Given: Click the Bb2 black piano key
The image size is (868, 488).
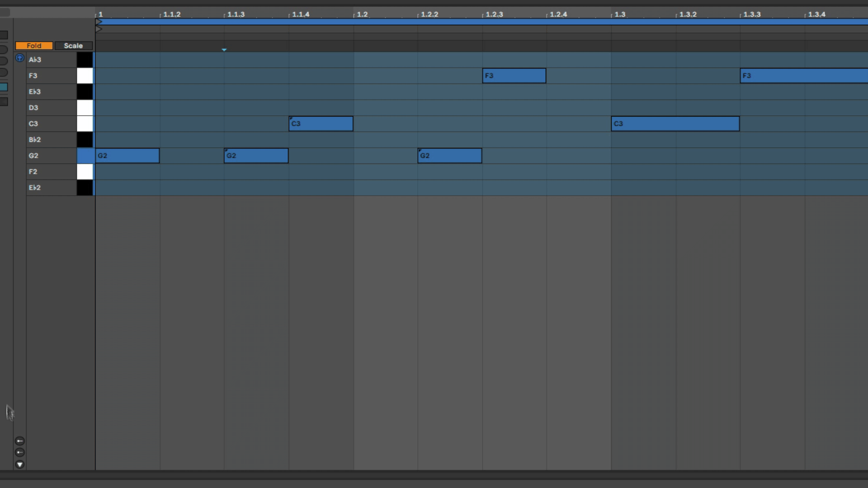Looking at the screenshot, I should [85, 140].
